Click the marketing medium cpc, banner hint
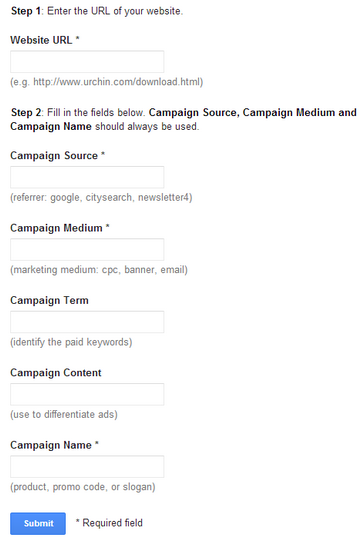The width and height of the screenshot is (363, 541). pyautogui.click(x=99, y=270)
